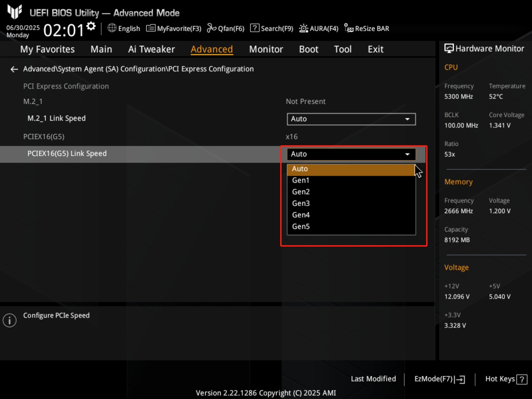The width and height of the screenshot is (532, 399).
Task: Click the info icon beside Configure PCIe Speed
Action: coord(10,320)
